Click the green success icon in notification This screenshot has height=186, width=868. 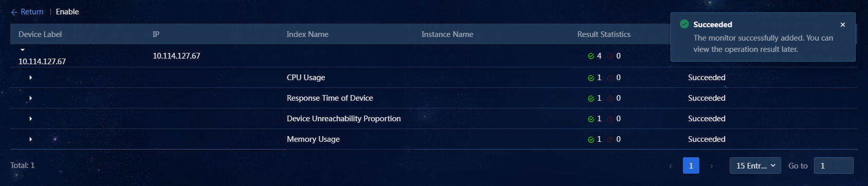pyautogui.click(x=684, y=24)
